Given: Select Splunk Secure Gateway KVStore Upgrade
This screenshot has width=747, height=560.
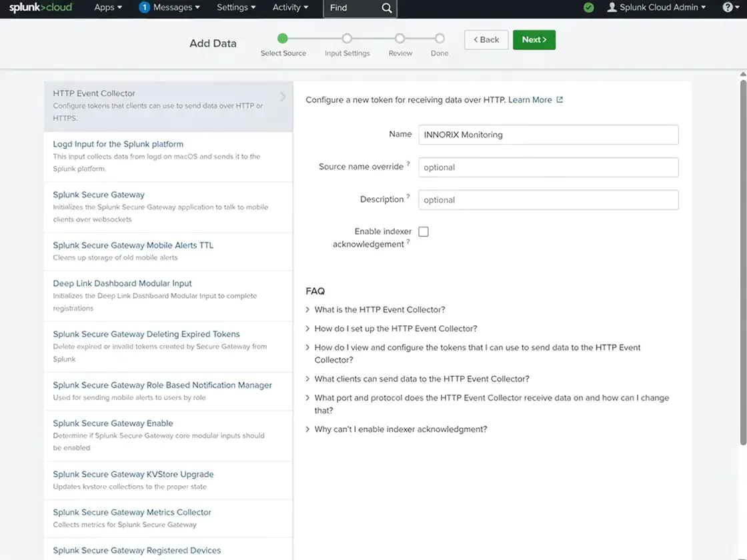Looking at the screenshot, I should pyautogui.click(x=169, y=481).
